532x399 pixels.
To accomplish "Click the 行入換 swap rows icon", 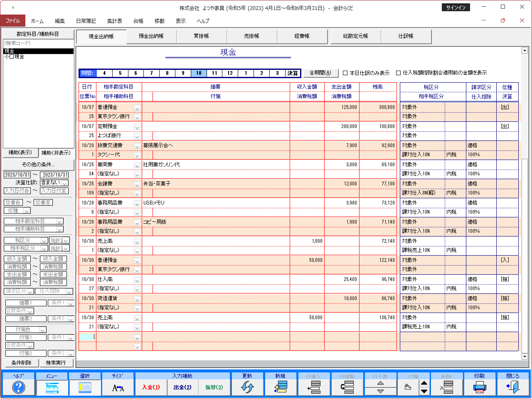I will pos(380,387).
